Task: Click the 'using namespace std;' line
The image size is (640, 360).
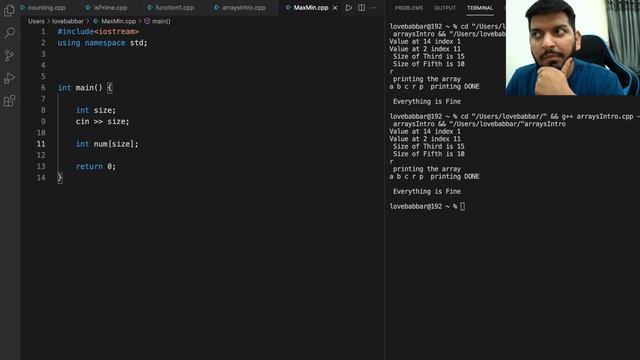Action: (x=102, y=43)
